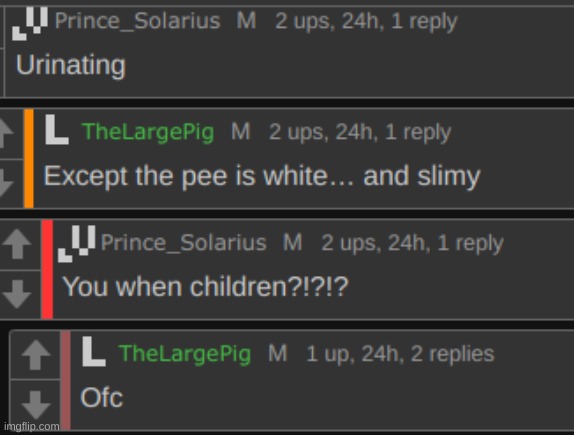Downvote the "You when children?!?!?" comment
Image resolution: width=574 pixels, height=435 pixels.
(x=16, y=294)
